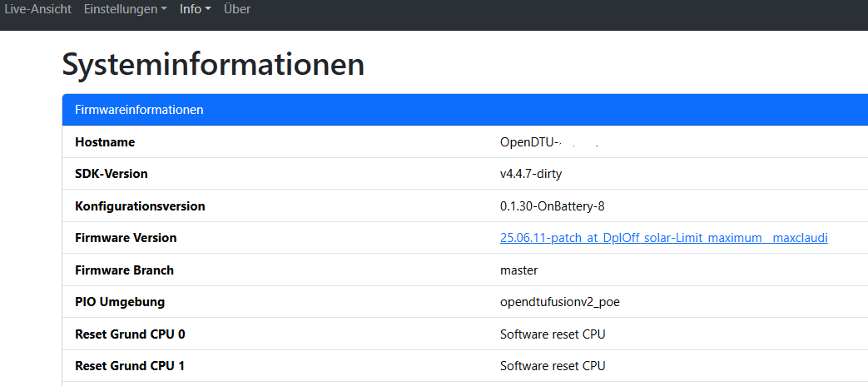Click the PIO Umgebung row label
The image size is (868, 386).
(x=120, y=302)
